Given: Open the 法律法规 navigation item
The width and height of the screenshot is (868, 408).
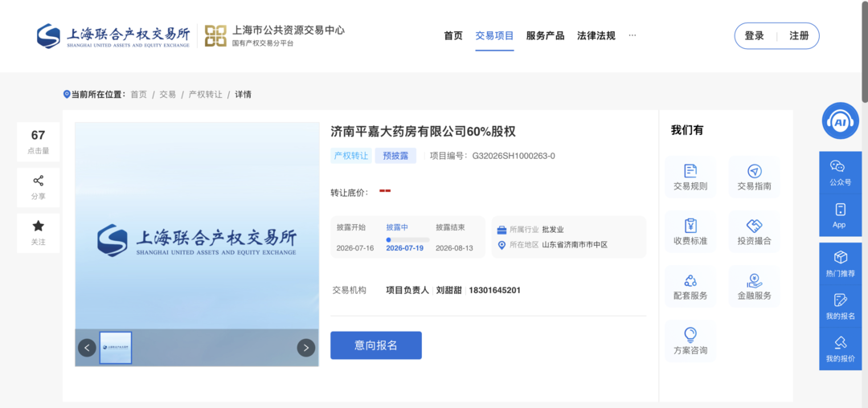Looking at the screenshot, I should pyautogui.click(x=596, y=36).
